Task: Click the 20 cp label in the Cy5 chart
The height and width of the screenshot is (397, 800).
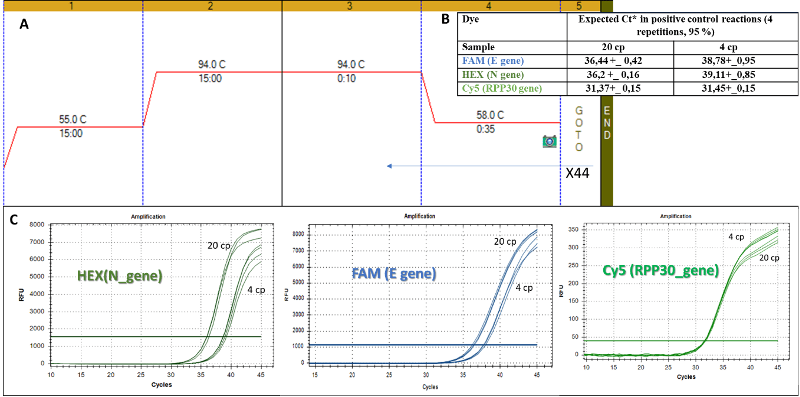Action: pyautogui.click(x=769, y=258)
